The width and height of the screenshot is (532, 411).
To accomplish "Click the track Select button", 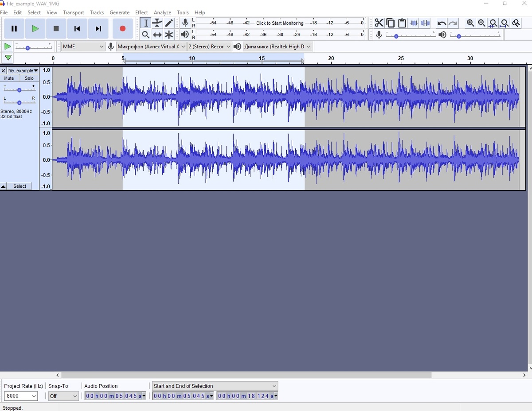I will (x=20, y=186).
